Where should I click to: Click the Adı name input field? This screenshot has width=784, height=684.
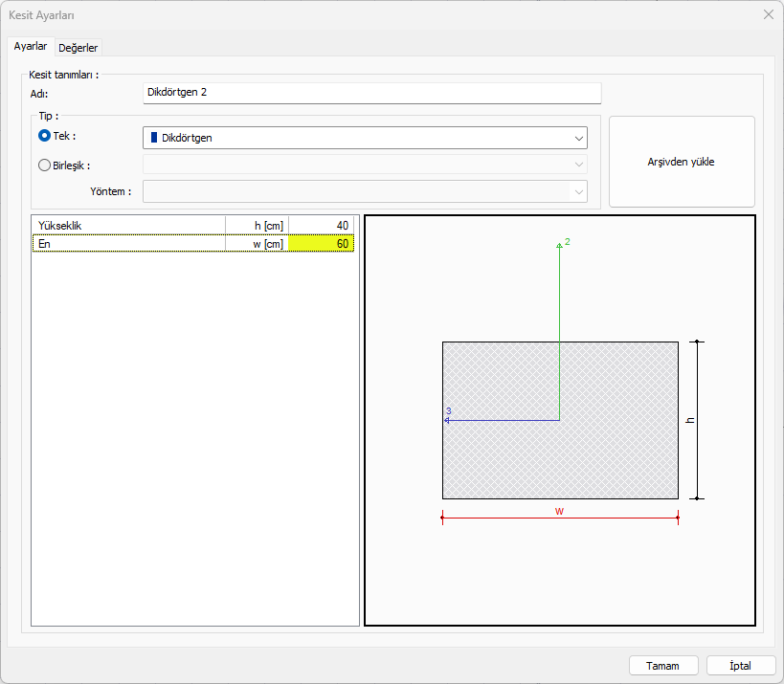[371, 93]
